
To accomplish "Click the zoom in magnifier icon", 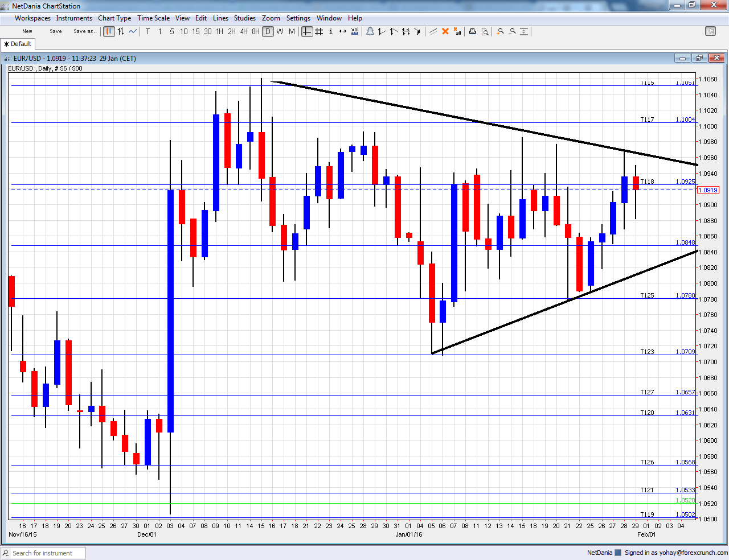I will click(x=500, y=31).
